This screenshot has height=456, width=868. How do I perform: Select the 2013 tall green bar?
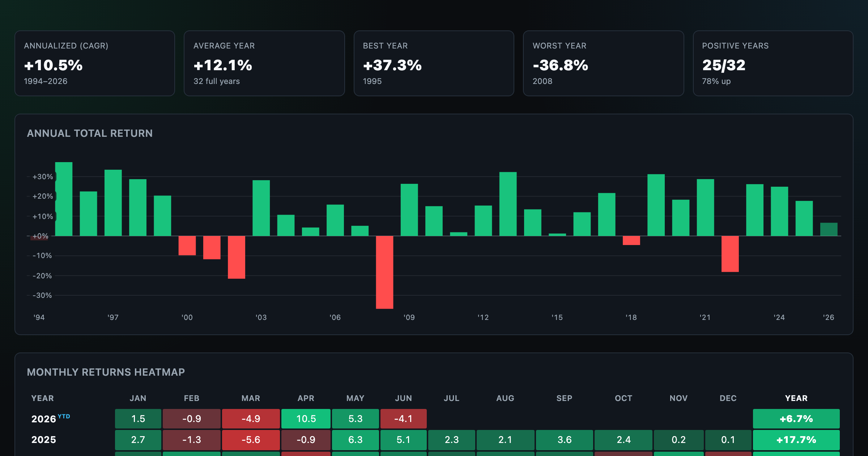pyautogui.click(x=508, y=204)
